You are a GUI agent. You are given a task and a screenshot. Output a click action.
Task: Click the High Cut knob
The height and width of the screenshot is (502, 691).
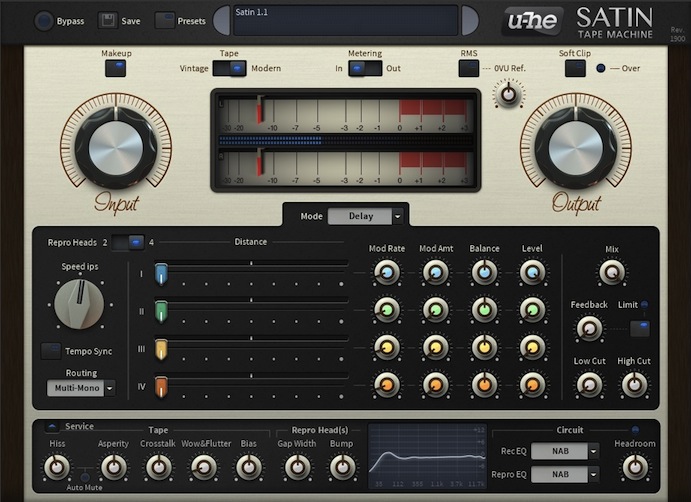coord(634,385)
